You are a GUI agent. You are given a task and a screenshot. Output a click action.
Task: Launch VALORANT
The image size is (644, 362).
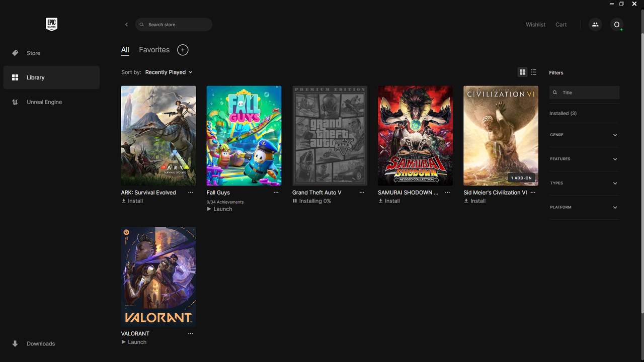coord(134,342)
